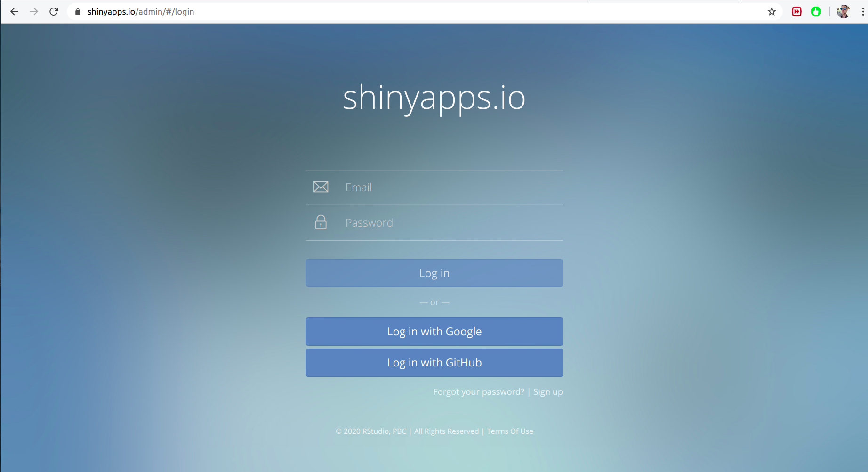The width and height of the screenshot is (868, 472).
Task: Click the Sign up link
Action: pyautogui.click(x=547, y=391)
